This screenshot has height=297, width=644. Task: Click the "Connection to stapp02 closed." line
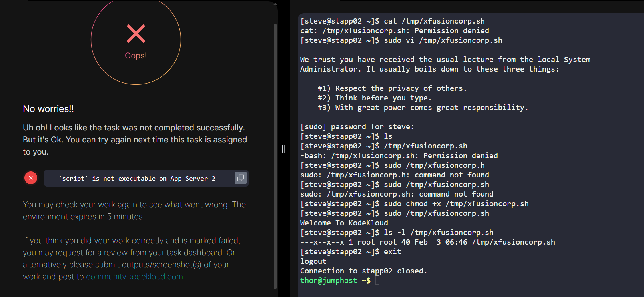point(363,271)
